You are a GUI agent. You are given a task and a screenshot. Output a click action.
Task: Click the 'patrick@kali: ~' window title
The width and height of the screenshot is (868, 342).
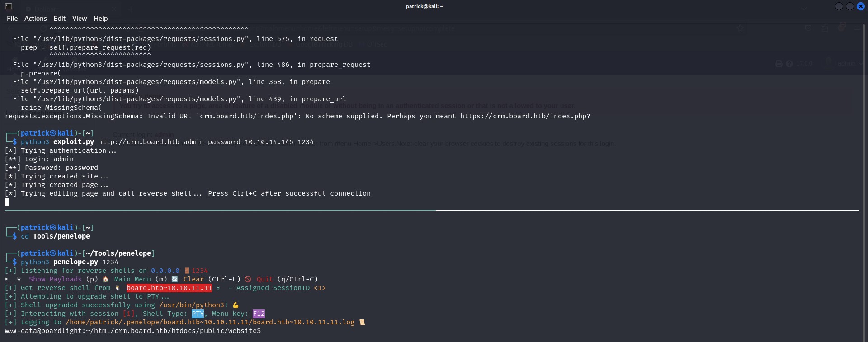coord(424,6)
